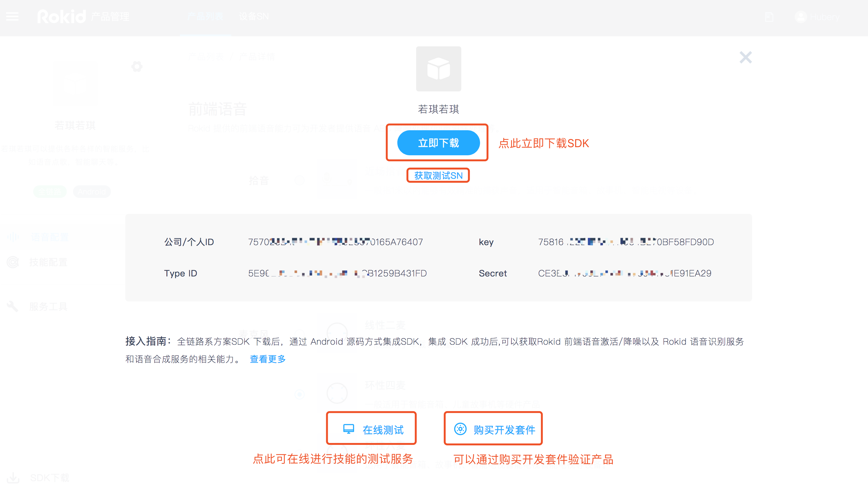Click the product cube thumbnail

tap(438, 69)
